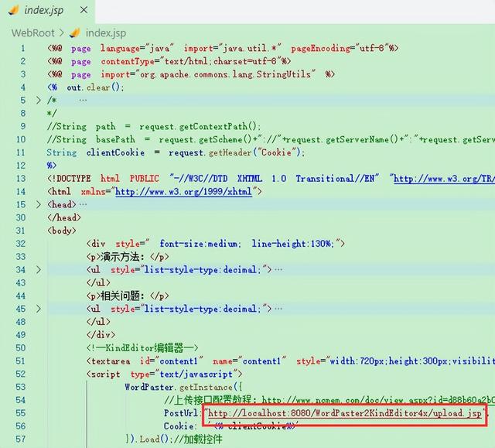Click 'Cookie:' property on line 56
The height and width of the screenshot is (448, 495).
coord(179,426)
